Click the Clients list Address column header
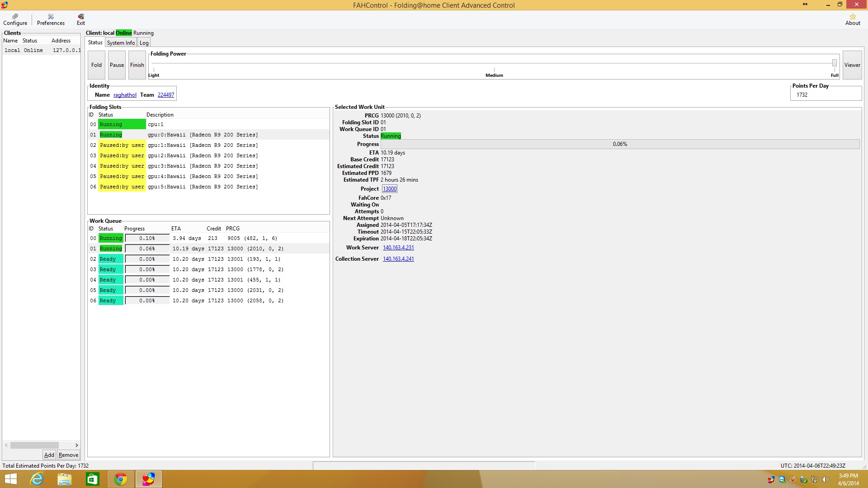The width and height of the screenshot is (868, 488). [x=61, y=41]
